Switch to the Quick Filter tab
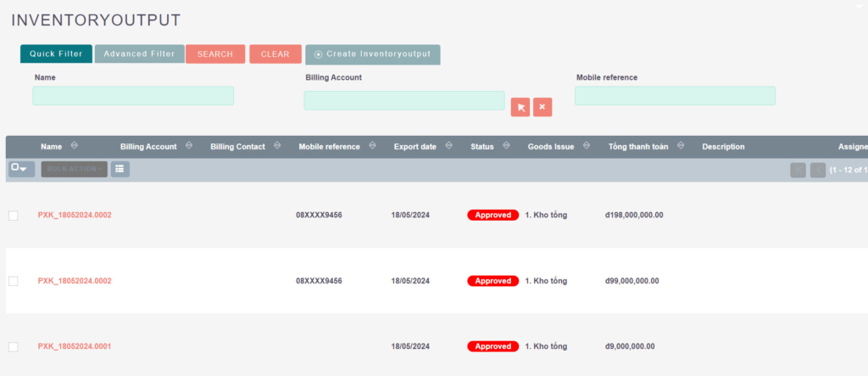 click(56, 54)
